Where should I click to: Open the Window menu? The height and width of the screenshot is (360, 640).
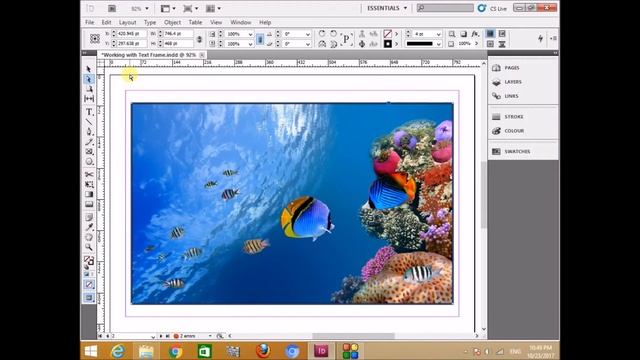240,22
